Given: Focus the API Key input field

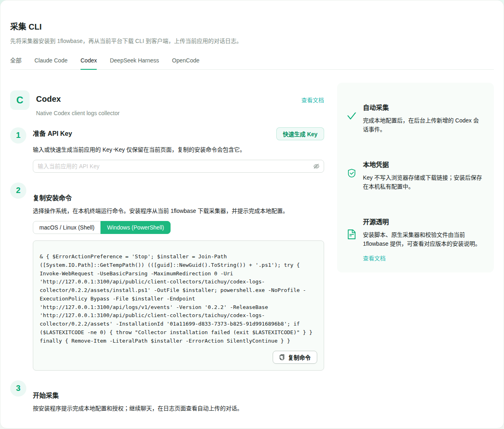Looking at the screenshot, I should 178,166.
